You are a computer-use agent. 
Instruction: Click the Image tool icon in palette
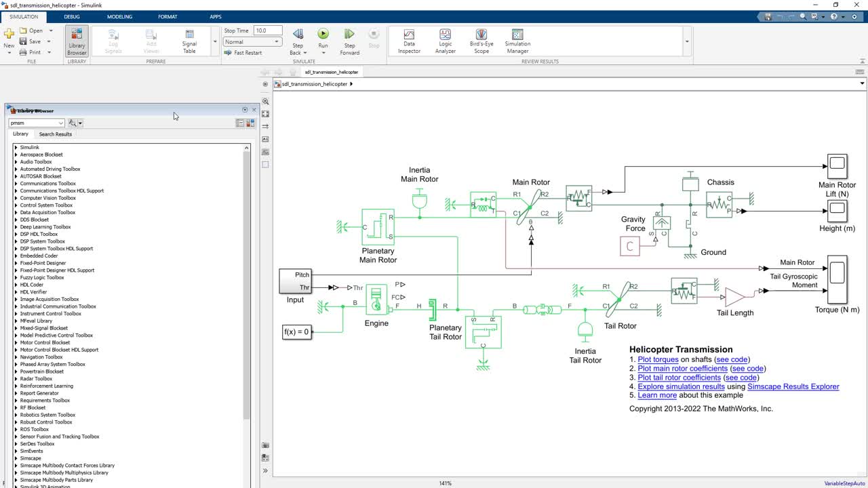(x=265, y=152)
